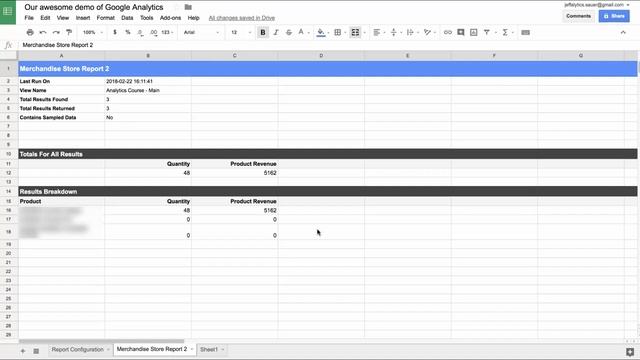640x360 pixels.
Task: Open the Insert menu
Action: [83, 18]
